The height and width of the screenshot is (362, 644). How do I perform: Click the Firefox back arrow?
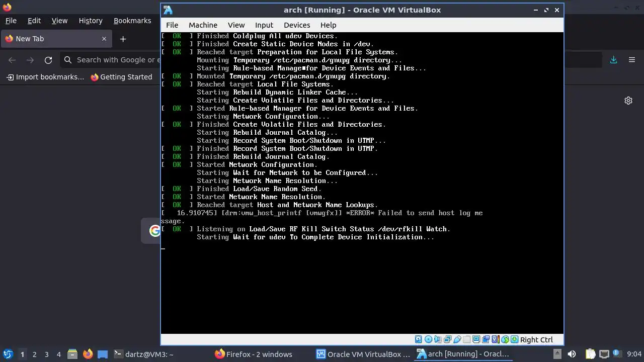click(x=12, y=60)
